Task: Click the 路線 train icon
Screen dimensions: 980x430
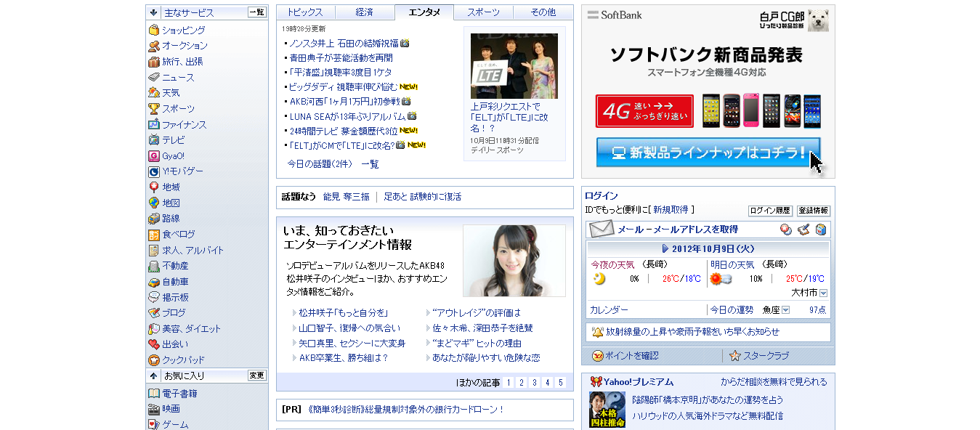Action: tap(153, 219)
